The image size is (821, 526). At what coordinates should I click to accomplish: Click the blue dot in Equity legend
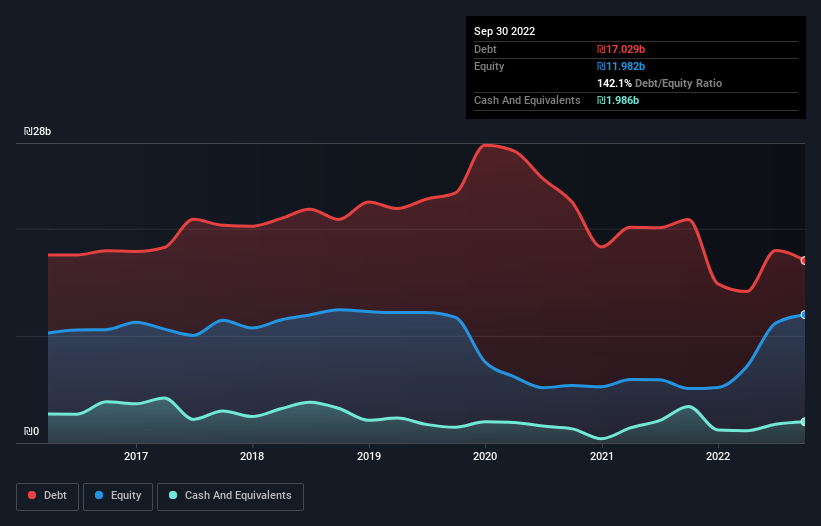click(x=99, y=495)
